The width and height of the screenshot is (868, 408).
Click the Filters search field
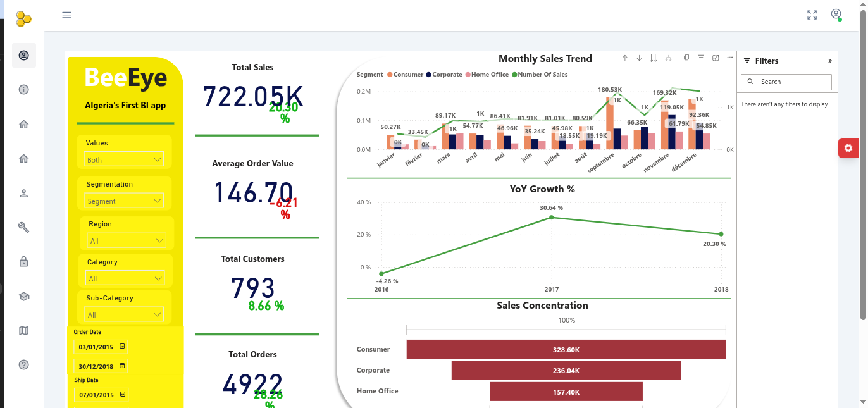pyautogui.click(x=786, y=82)
